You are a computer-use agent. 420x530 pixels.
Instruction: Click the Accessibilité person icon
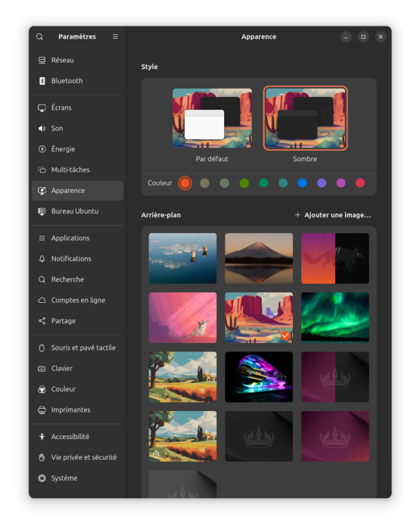42,437
